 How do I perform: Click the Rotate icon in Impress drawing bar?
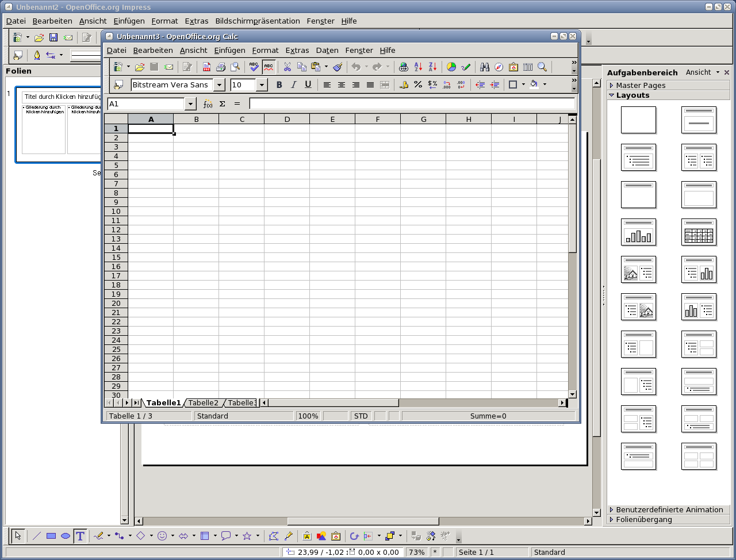pyautogui.click(x=354, y=536)
